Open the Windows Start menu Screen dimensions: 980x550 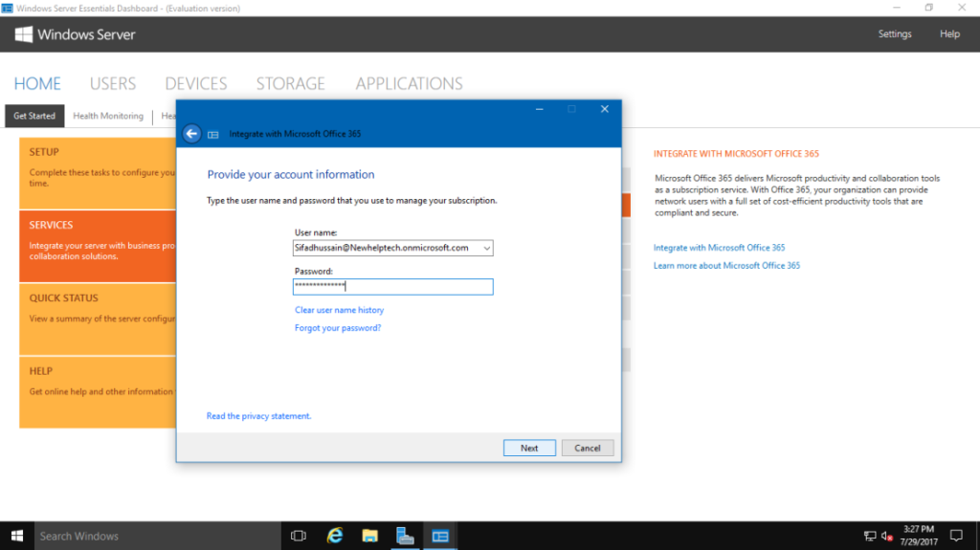pos(17,536)
